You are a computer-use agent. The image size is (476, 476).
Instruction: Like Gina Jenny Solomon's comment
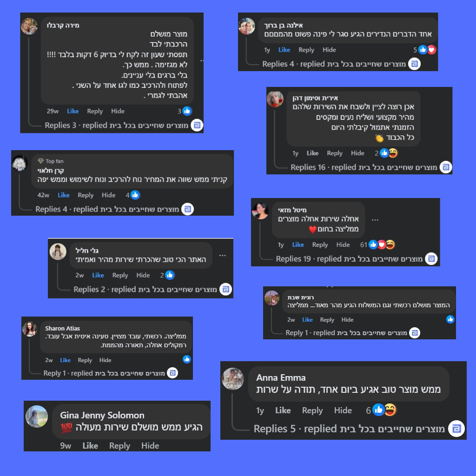(x=90, y=445)
